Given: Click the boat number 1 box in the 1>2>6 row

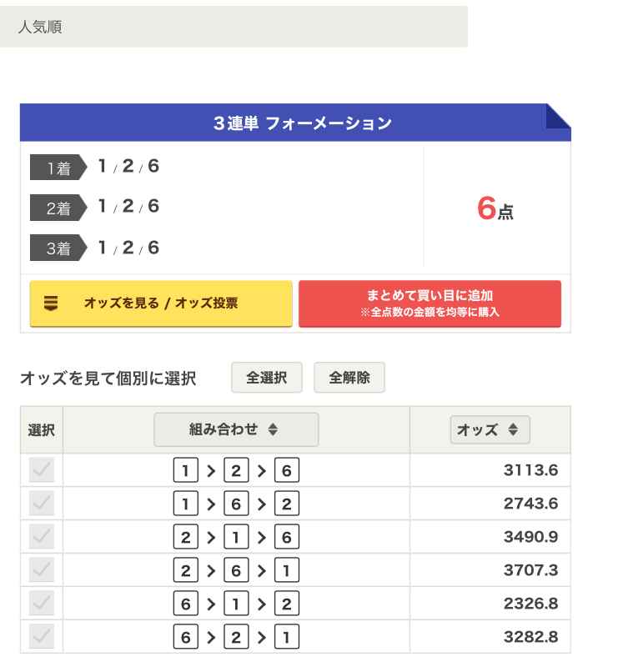Looking at the screenshot, I should click(184, 471).
